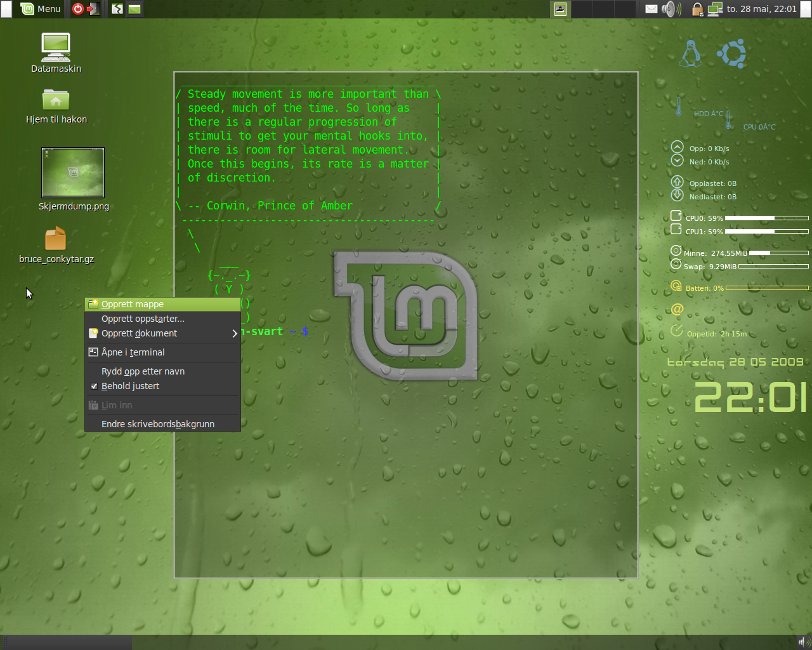
Task: Select the first workspace in switcher
Action: [561, 9]
